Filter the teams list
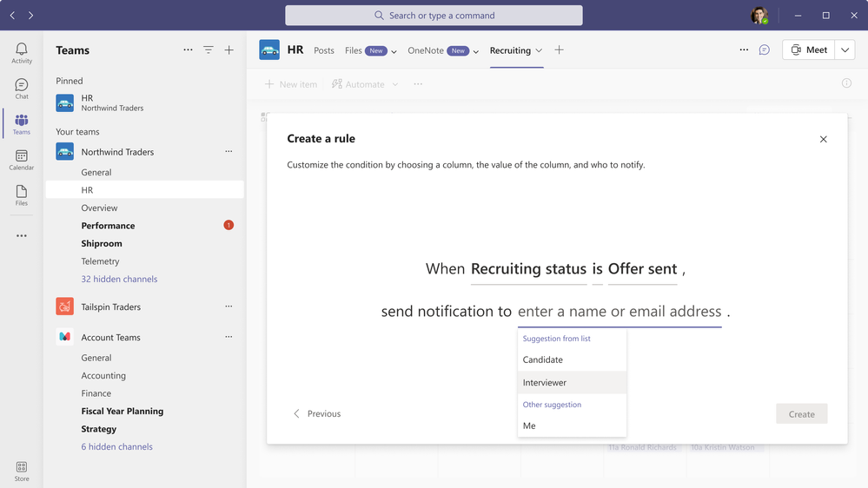Screen dimensions: 868x488 pos(209,49)
